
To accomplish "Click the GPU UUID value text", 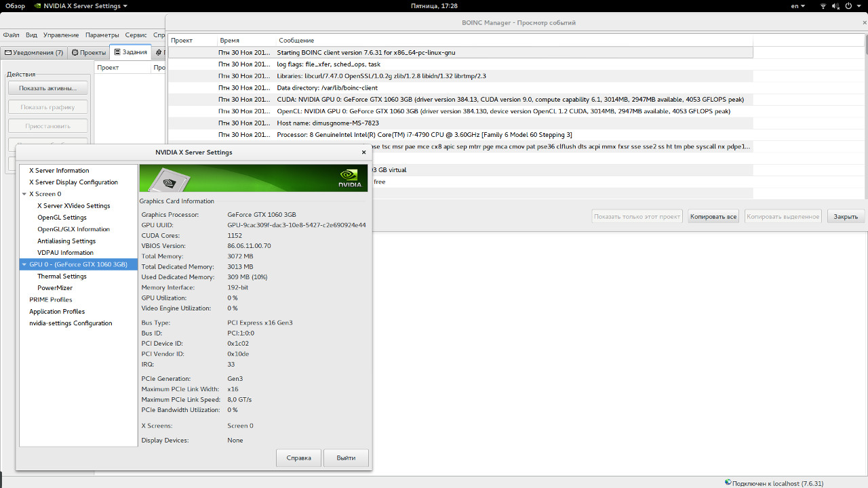I will 296,225.
